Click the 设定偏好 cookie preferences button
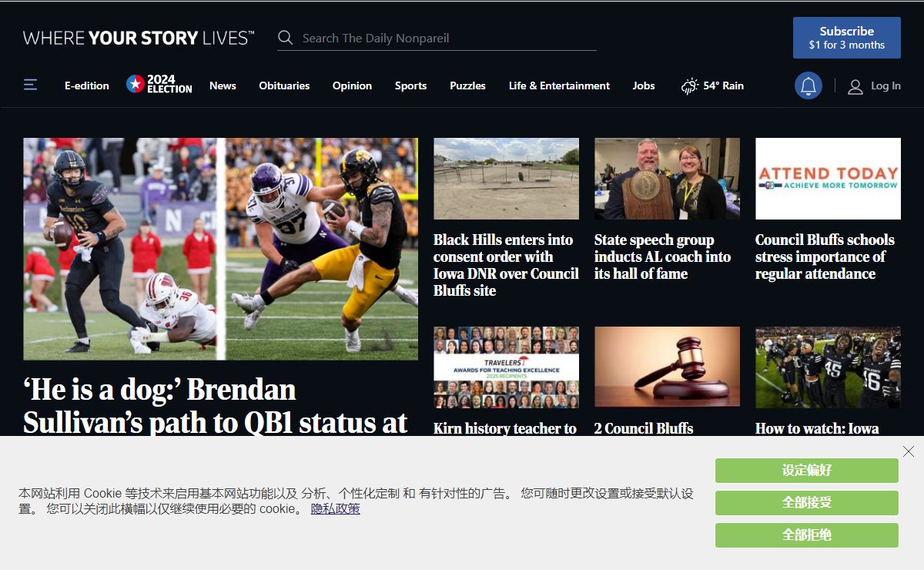Screen dimensions: 924x570 click(807, 471)
